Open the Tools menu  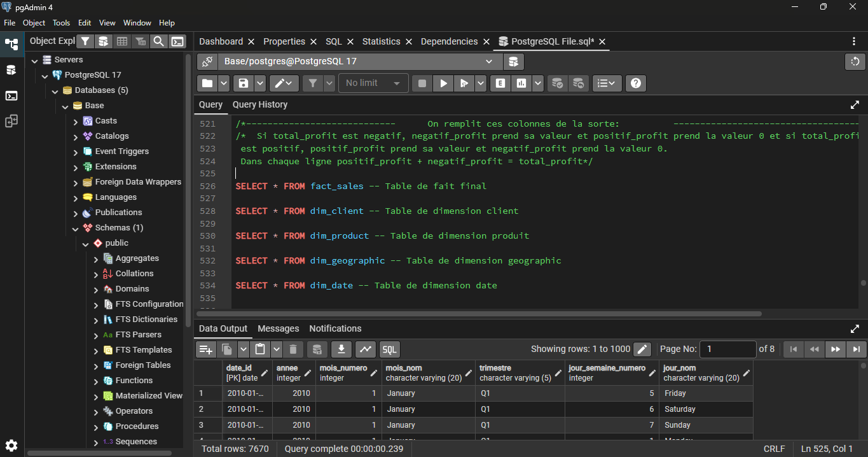coord(62,23)
